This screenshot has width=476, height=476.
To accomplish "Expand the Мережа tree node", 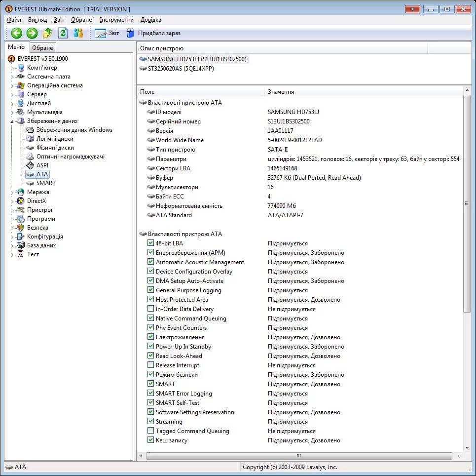I will [x=12, y=193].
